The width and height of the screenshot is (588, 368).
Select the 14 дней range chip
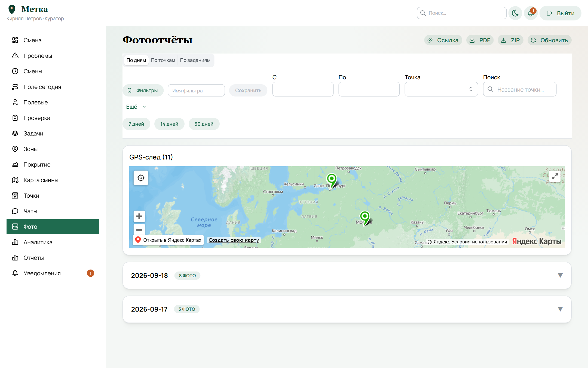(169, 124)
